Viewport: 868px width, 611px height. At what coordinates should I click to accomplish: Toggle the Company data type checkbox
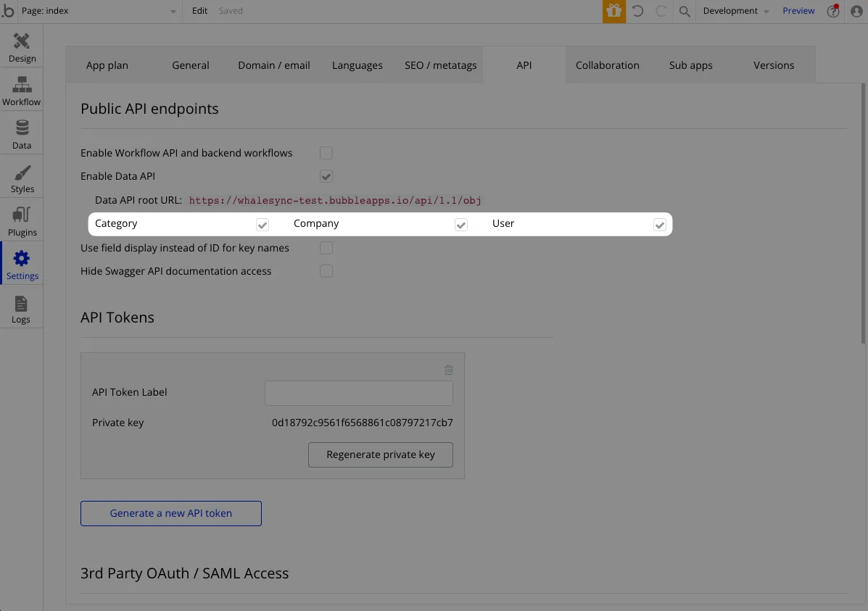[x=461, y=224]
